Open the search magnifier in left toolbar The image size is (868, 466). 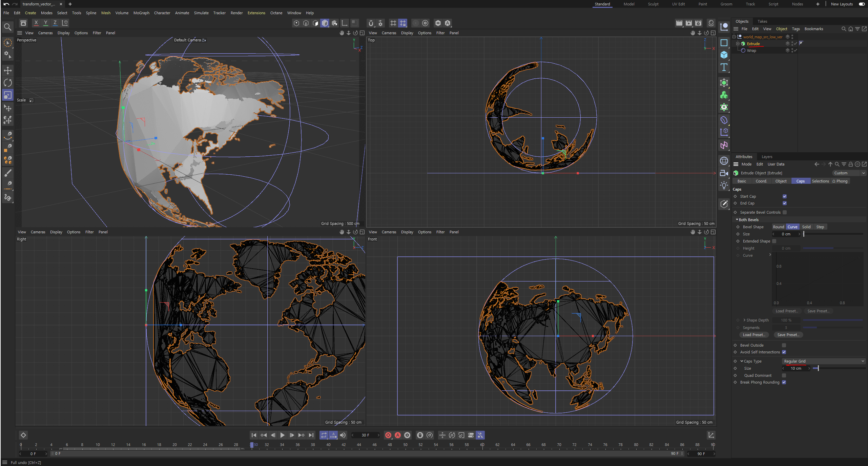[x=7, y=27]
